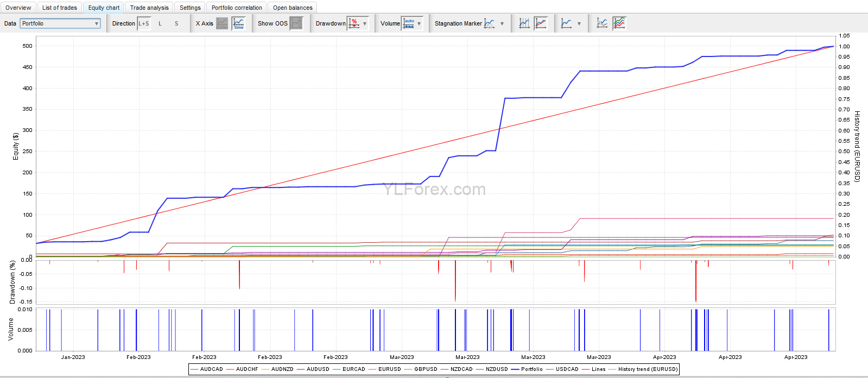This screenshot has width=868, height=378.
Task: Toggle the multi-colored equity lines icon
Action: click(619, 23)
